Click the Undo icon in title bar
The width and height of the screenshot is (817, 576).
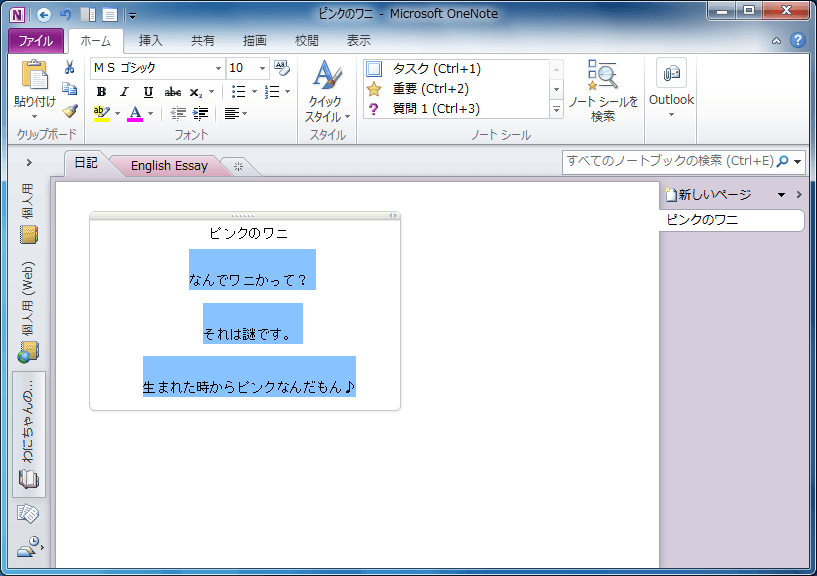(x=66, y=15)
